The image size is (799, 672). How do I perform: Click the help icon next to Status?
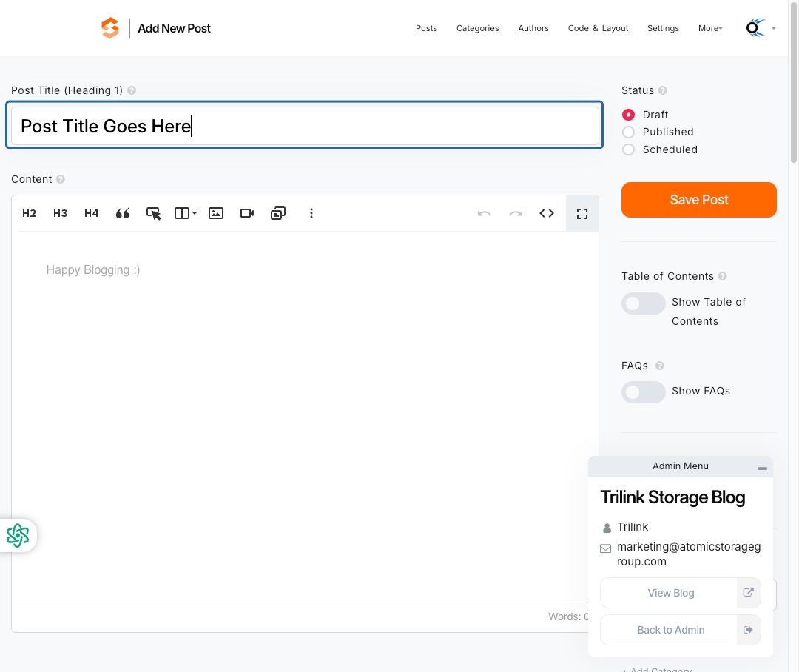pyautogui.click(x=662, y=90)
